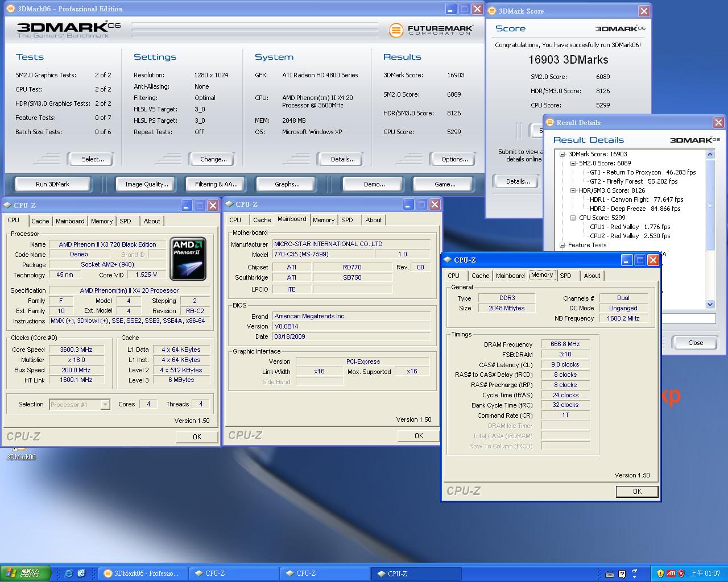Start the Demo button

tap(374, 184)
